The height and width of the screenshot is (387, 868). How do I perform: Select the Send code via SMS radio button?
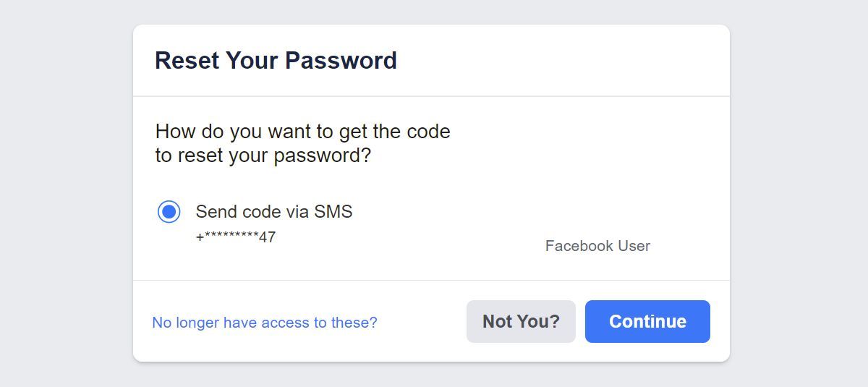(169, 212)
